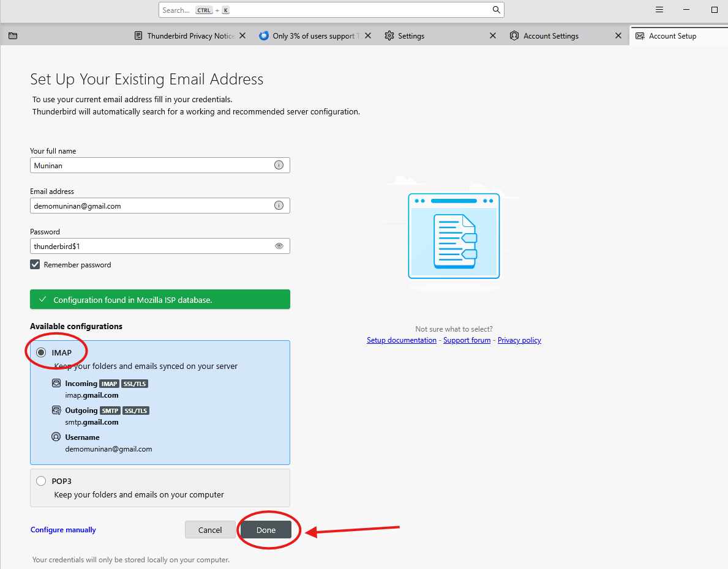Click the SSL/TLS badge on Outgoing row
The image size is (728, 569).
[x=136, y=411]
